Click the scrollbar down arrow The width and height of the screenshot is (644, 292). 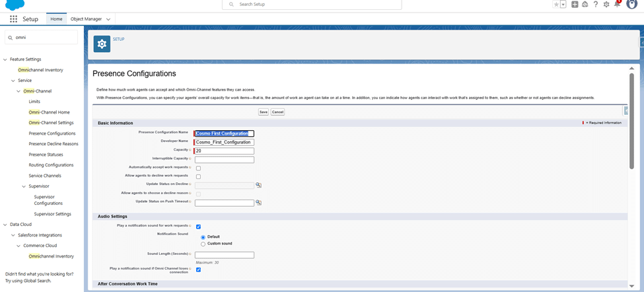click(631, 286)
